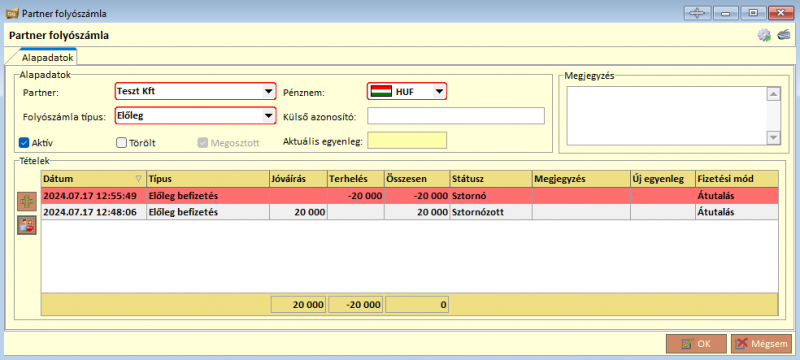This screenshot has width=800, height=360.
Task: Click the Típus column header
Action: (x=208, y=179)
